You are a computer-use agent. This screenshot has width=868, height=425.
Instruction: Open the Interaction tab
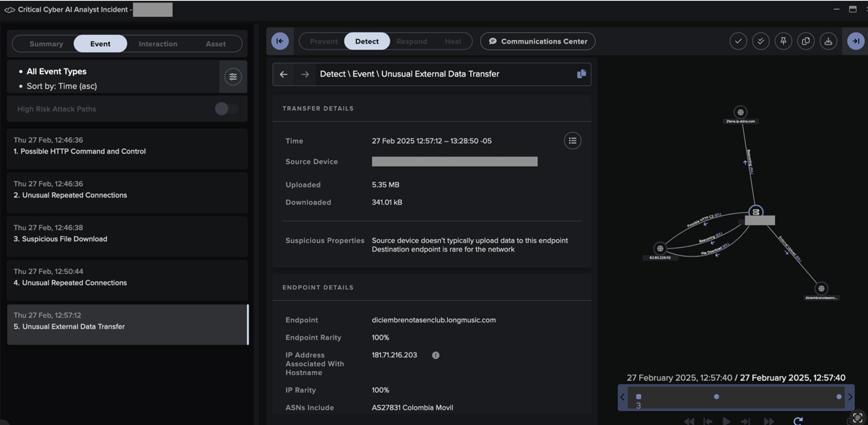[x=158, y=44]
